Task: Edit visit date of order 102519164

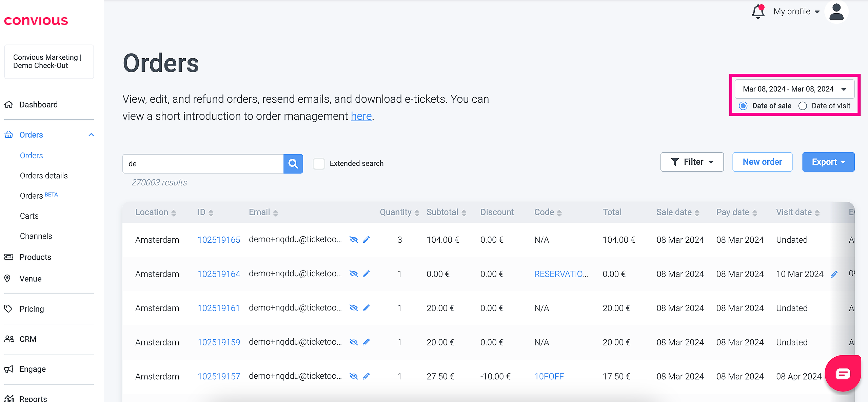Action: pyautogui.click(x=834, y=274)
